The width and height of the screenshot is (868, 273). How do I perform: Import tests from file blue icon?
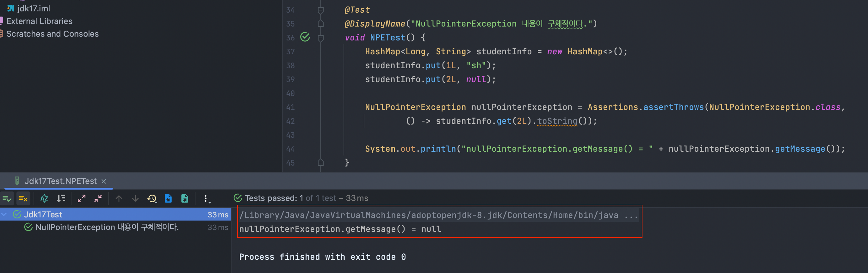pyautogui.click(x=168, y=199)
